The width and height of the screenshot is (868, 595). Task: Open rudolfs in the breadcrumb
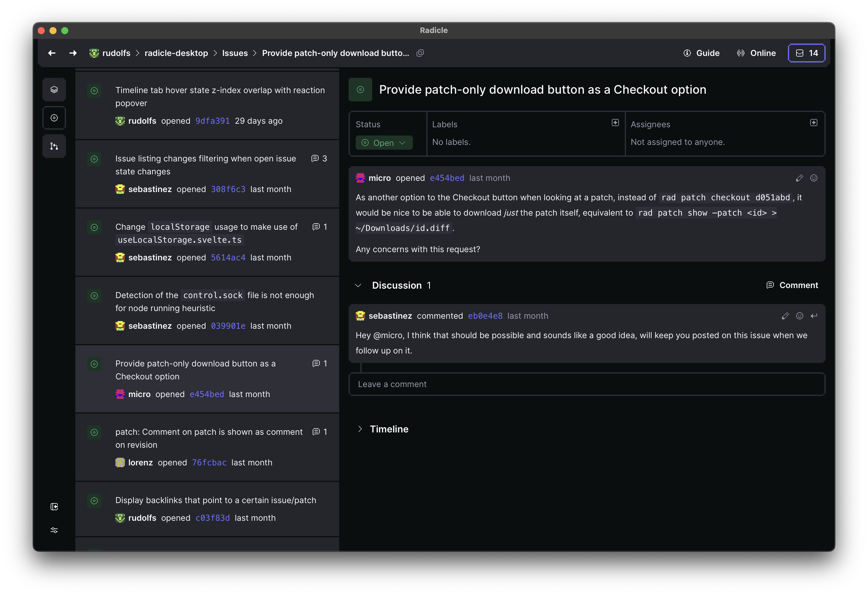[110, 53]
